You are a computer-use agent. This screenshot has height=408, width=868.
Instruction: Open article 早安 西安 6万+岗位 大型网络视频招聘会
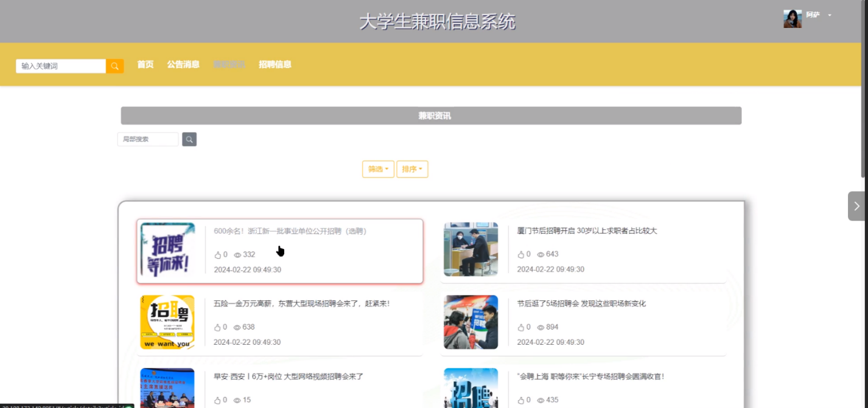tap(289, 376)
